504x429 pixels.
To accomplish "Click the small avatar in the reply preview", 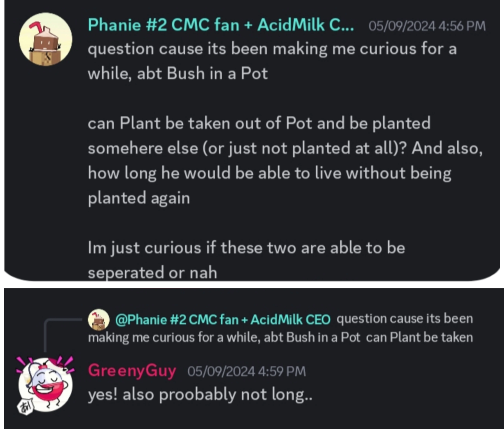I will pyautogui.click(x=99, y=320).
